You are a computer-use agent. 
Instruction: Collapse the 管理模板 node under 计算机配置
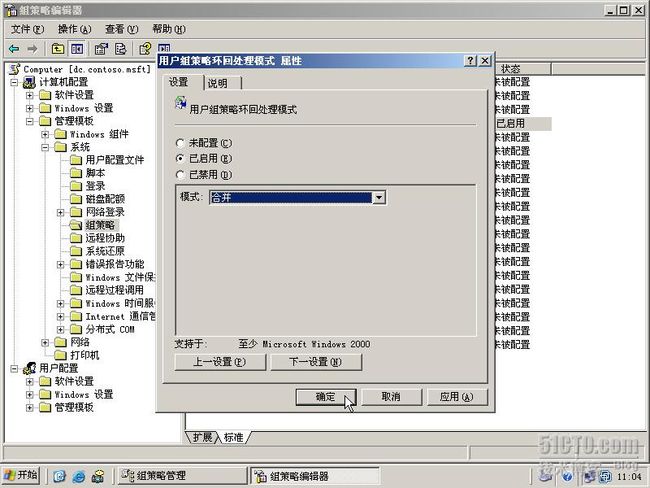[x=29, y=121]
